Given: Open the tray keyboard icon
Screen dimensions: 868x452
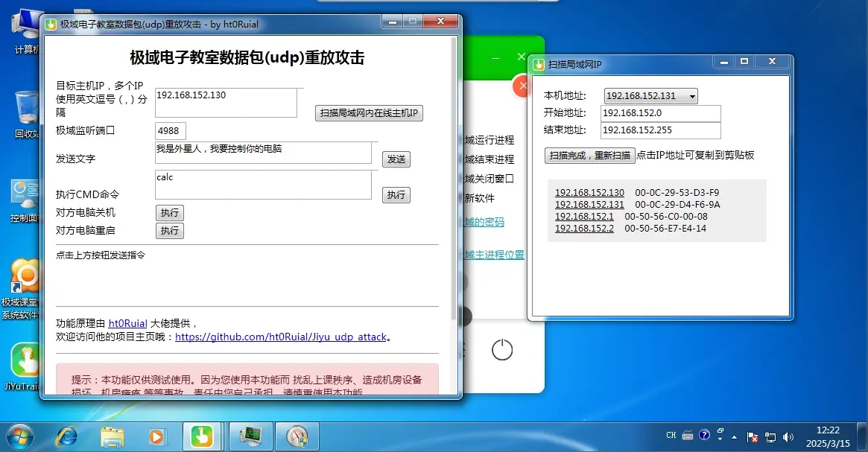Looking at the screenshot, I should [688, 436].
